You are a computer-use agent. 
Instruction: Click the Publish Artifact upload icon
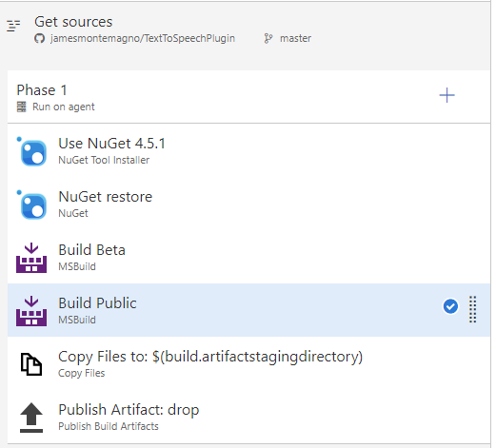(31, 418)
